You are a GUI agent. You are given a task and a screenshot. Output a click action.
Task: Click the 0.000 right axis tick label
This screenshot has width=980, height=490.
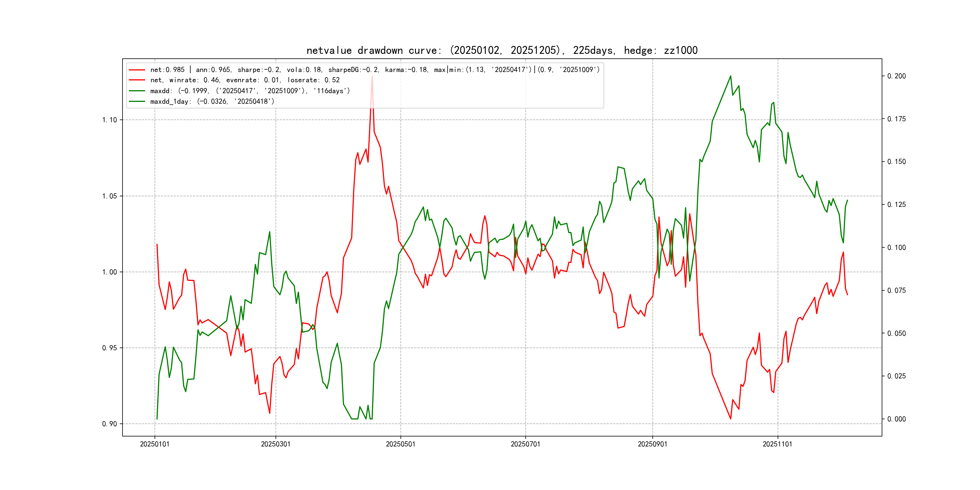point(896,419)
